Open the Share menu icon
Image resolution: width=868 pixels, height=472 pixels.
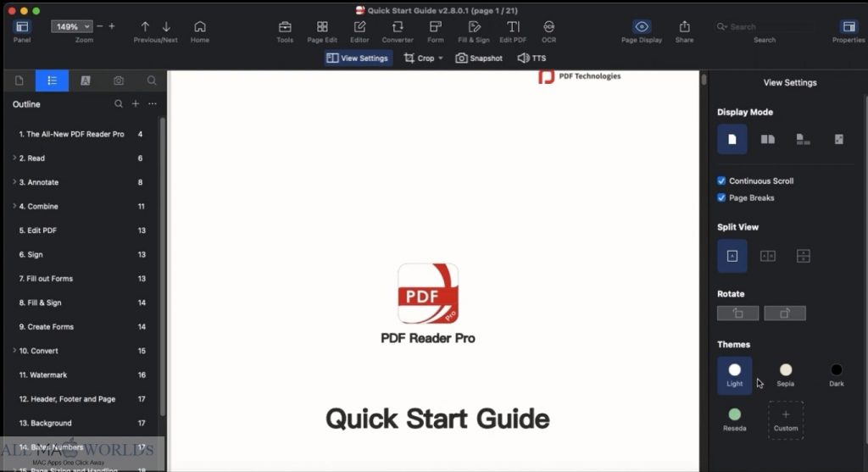tap(685, 26)
